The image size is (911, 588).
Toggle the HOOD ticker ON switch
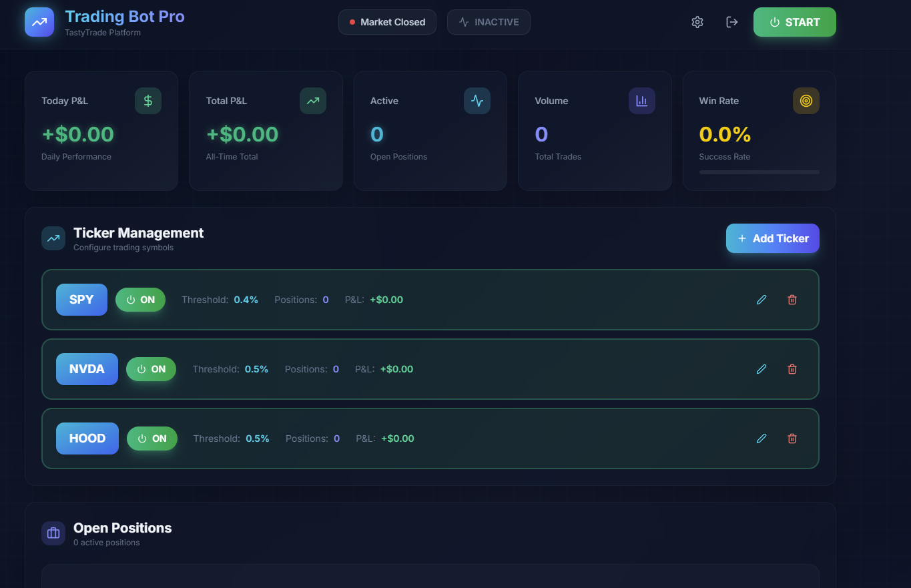pos(152,438)
